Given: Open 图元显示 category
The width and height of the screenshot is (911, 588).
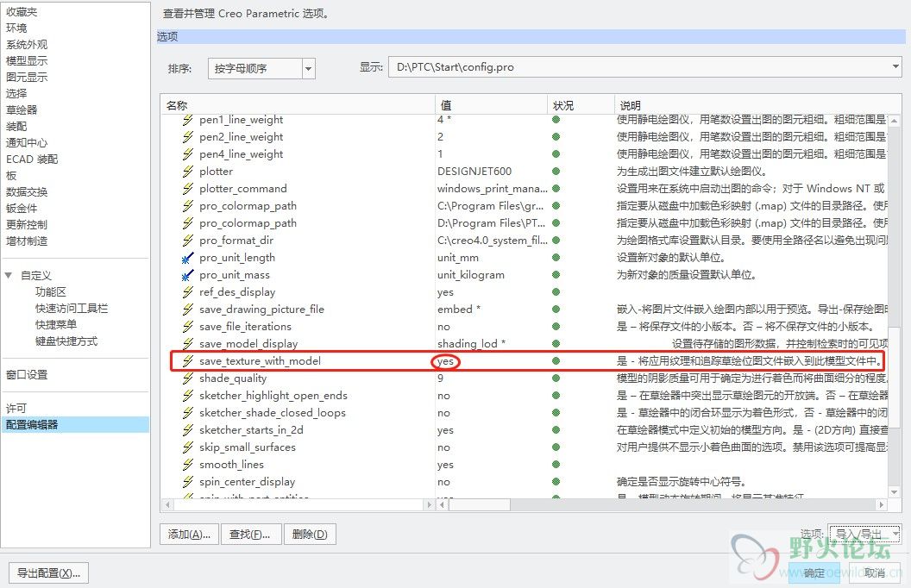Looking at the screenshot, I should pyautogui.click(x=27, y=78).
